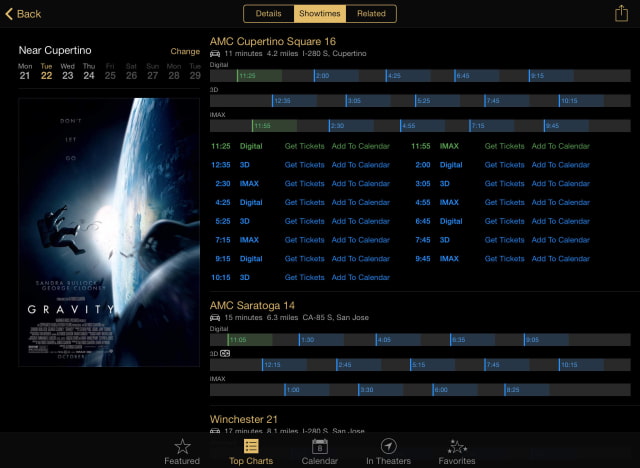This screenshot has width=640, height=468.
Task: Switch to the Related segment
Action: tap(371, 14)
